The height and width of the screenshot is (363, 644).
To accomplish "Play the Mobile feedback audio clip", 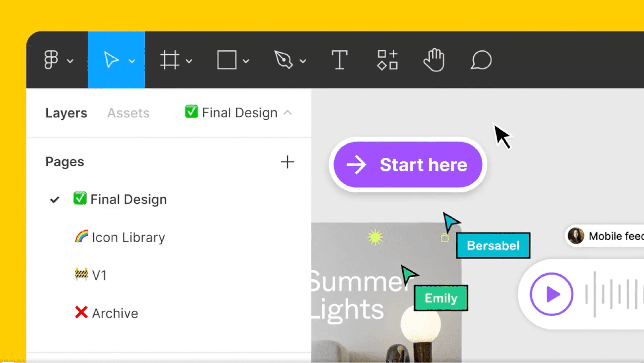I will [551, 294].
